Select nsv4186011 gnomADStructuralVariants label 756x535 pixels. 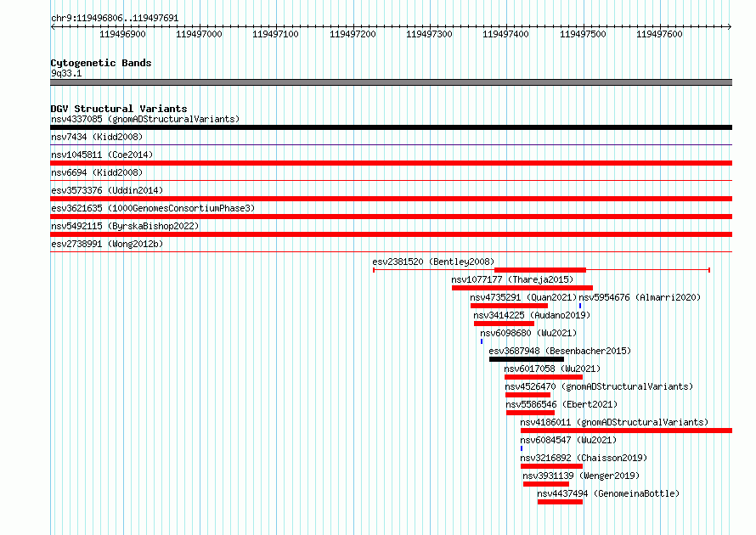pos(614,422)
